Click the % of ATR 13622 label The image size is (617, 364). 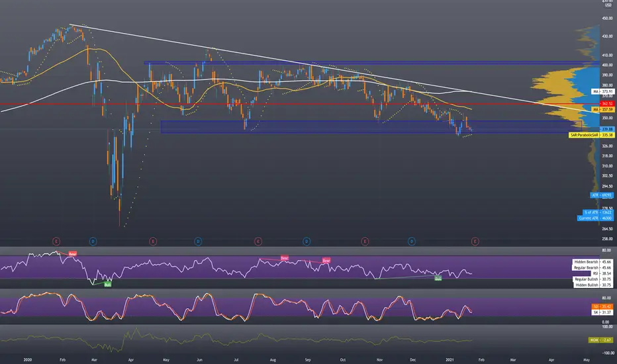[x=598, y=212]
